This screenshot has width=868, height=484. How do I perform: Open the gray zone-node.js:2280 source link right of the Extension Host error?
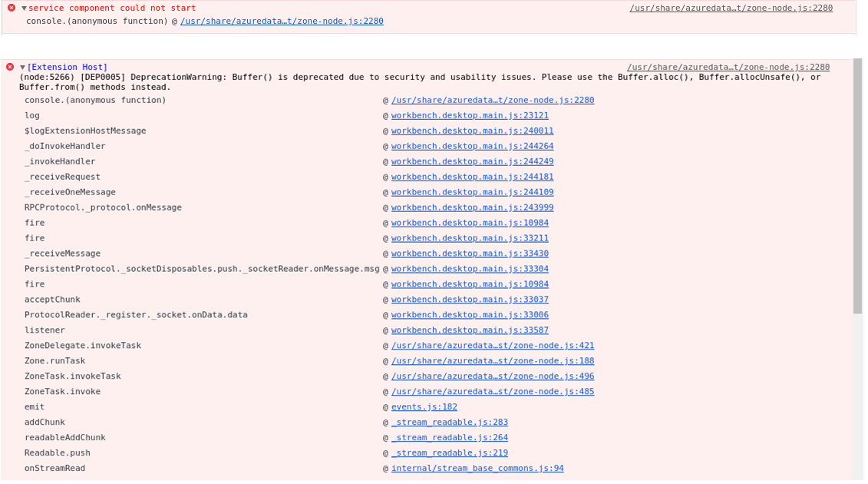point(728,67)
